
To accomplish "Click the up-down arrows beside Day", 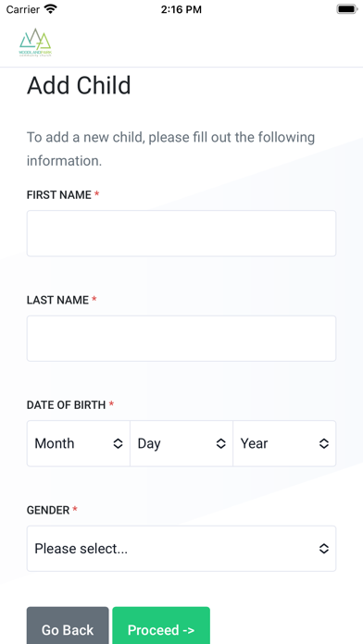I will [221, 443].
